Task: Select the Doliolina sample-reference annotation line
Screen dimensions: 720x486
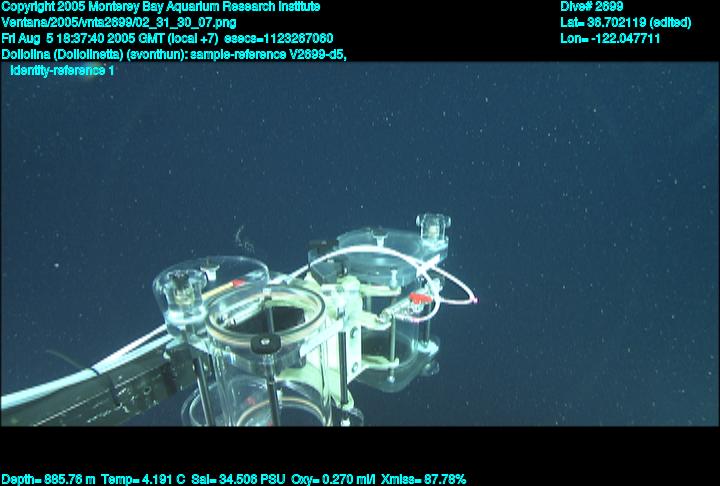Action: (174, 54)
